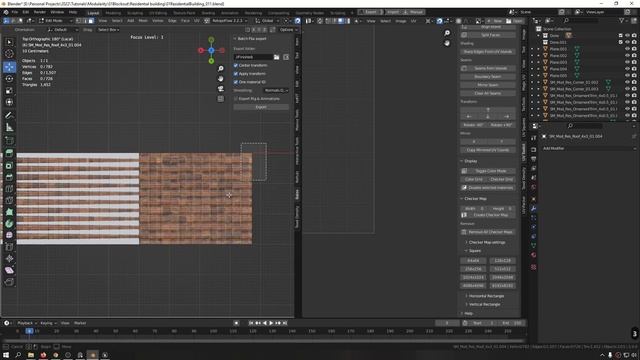Expand Checker Map settings section
Screen dimensions: 640x360
click(487, 242)
